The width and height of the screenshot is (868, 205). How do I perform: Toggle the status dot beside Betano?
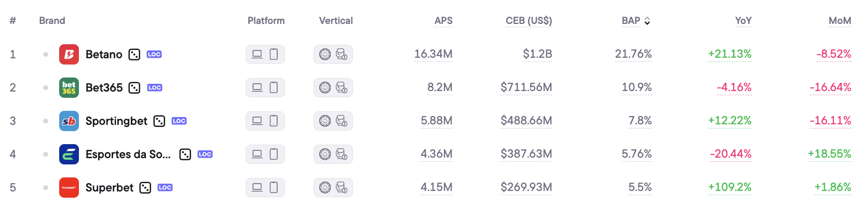pyautogui.click(x=46, y=54)
